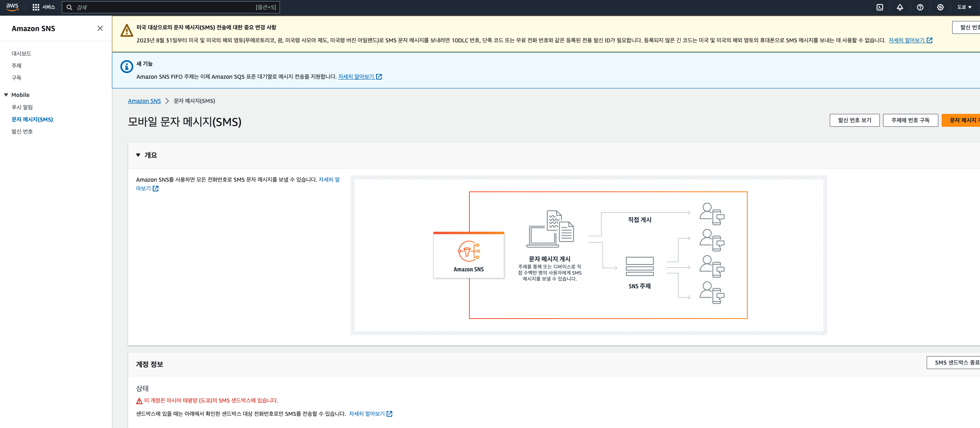The height and width of the screenshot is (428, 980).
Task: Click the AWS logo home icon
Action: coord(13,7)
